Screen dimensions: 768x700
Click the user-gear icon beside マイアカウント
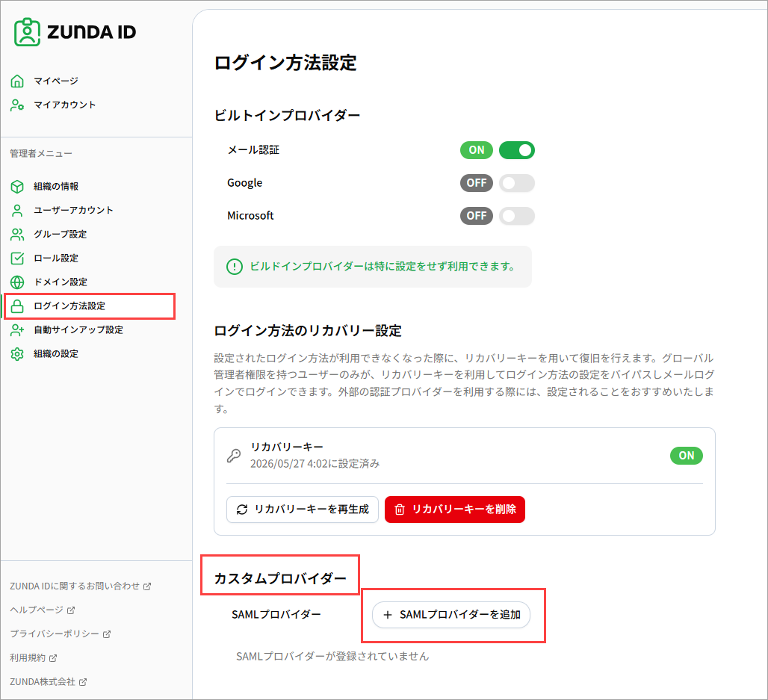click(17, 105)
